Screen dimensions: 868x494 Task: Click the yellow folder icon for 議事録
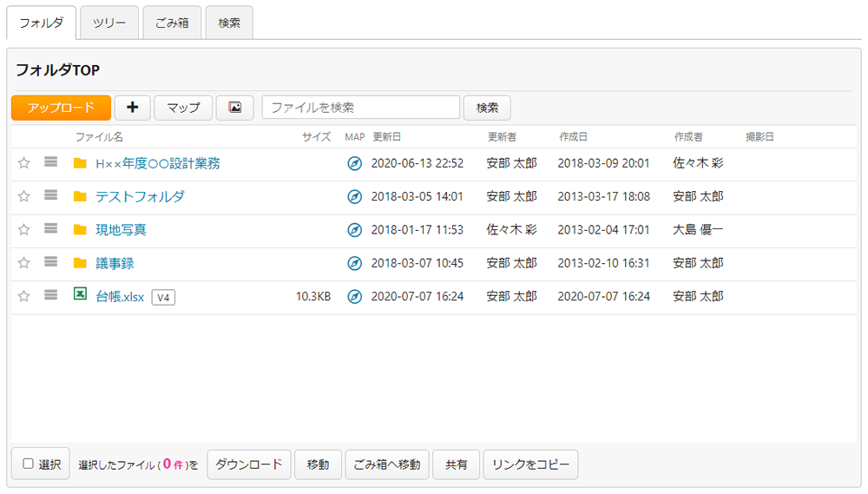coord(80,263)
